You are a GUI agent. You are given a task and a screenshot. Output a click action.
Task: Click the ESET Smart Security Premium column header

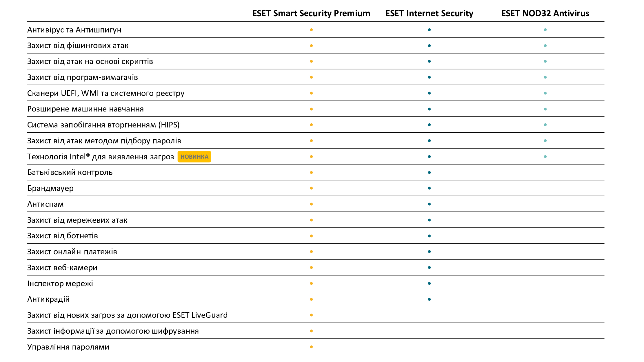(x=311, y=13)
